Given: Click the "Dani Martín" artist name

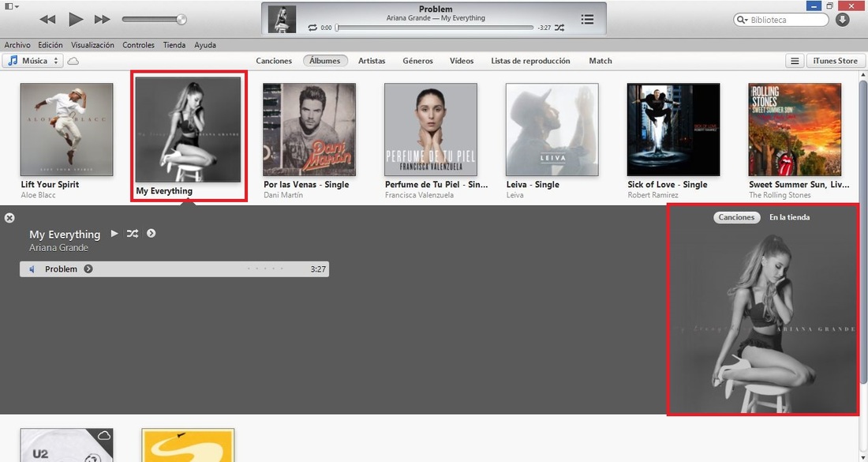Looking at the screenshot, I should (283, 195).
